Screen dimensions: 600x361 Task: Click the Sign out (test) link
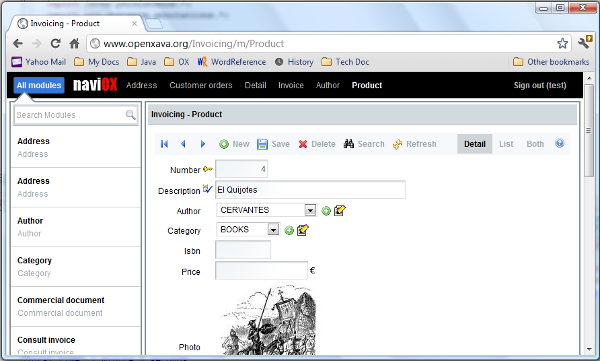[x=540, y=85]
